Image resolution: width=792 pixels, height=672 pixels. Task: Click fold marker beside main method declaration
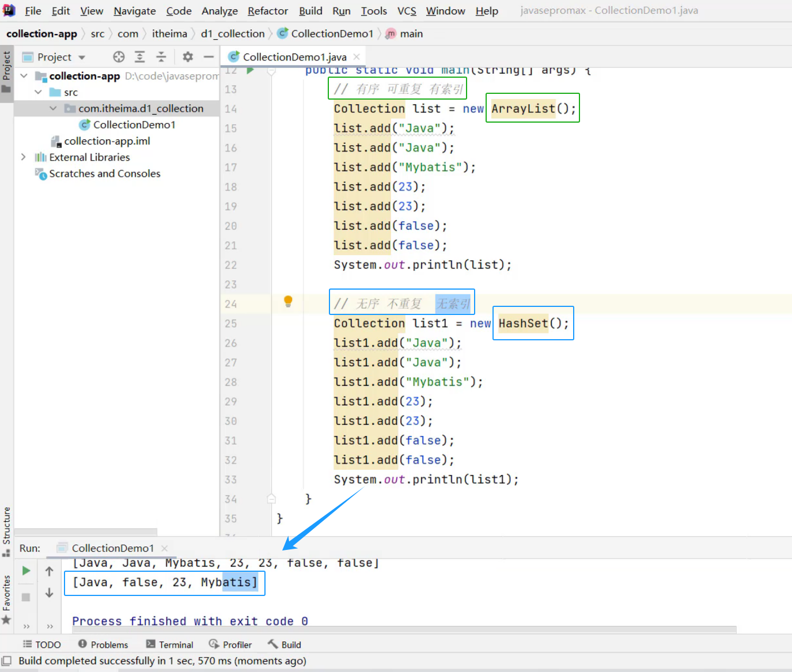pos(271,71)
